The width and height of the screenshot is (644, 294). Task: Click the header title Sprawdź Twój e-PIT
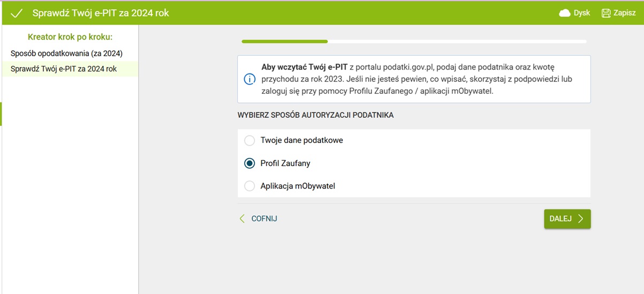[x=101, y=13]
